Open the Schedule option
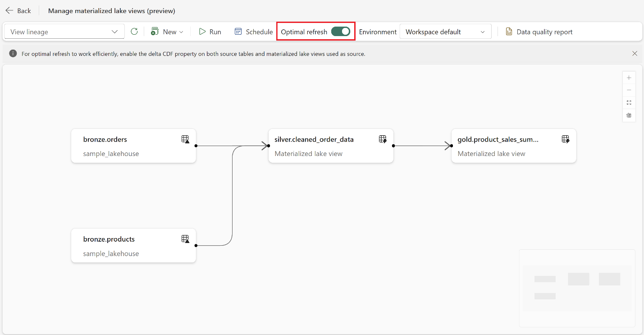Screen dimensions: 644x335 pyautogui.click(x=254, y=32)
